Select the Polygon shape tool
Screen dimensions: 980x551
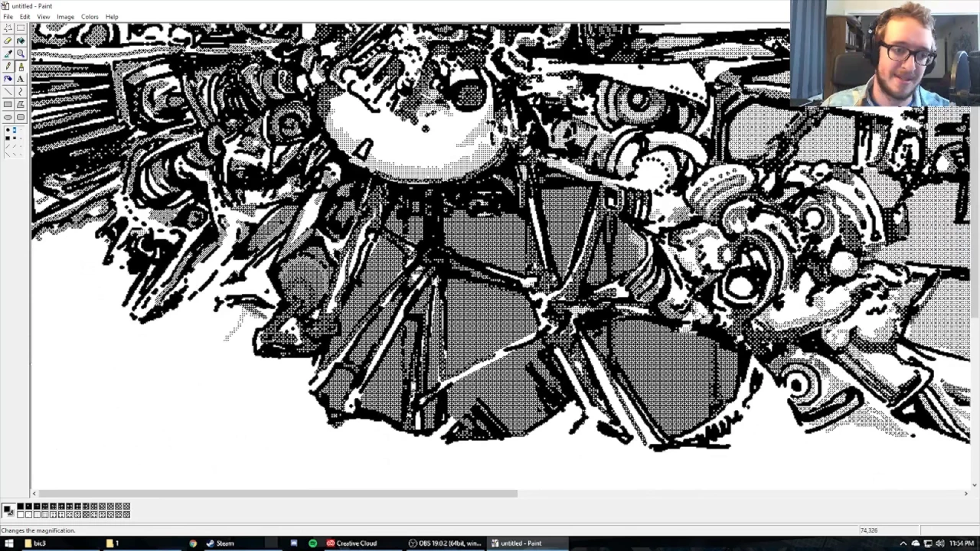click(x=21, y=104)
